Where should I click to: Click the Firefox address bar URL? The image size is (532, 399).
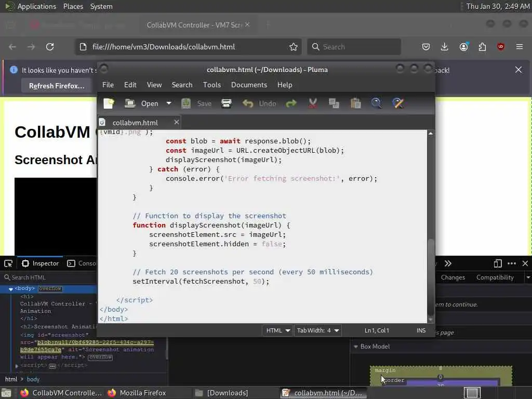tap(164, 47)
